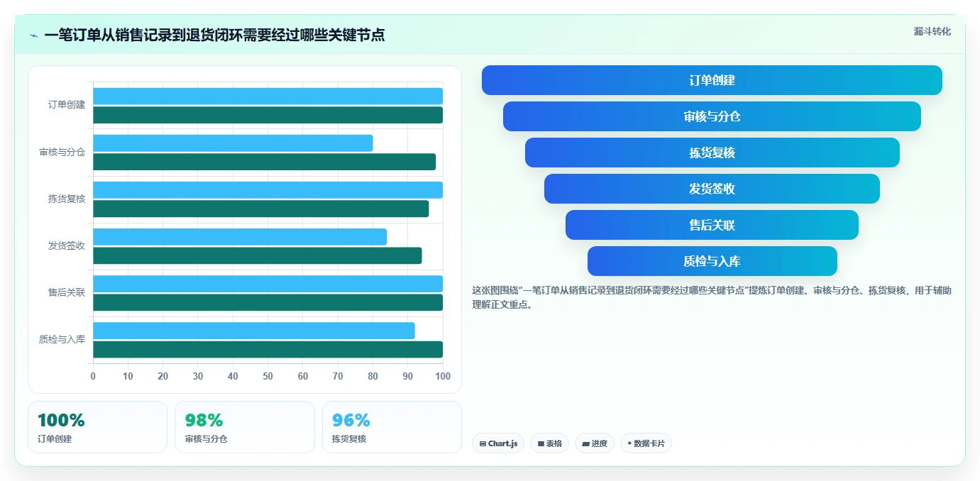Click the 进度 tag chip
980x481 pixels.
pos(595,443)
